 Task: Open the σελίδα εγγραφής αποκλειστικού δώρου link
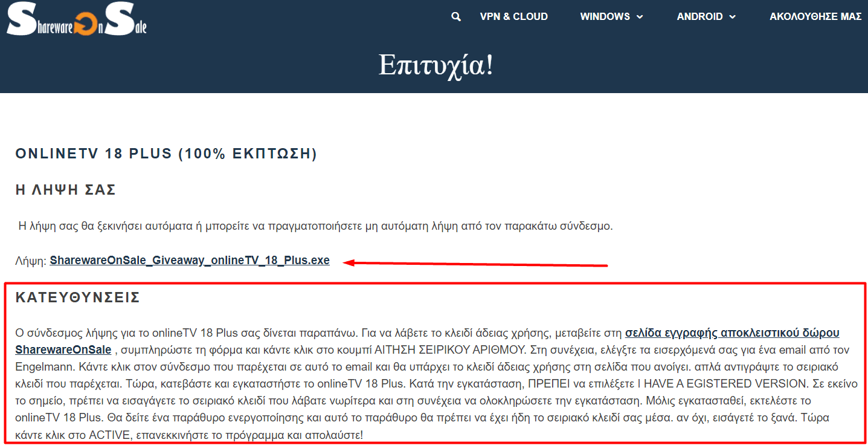pos(732,333)
